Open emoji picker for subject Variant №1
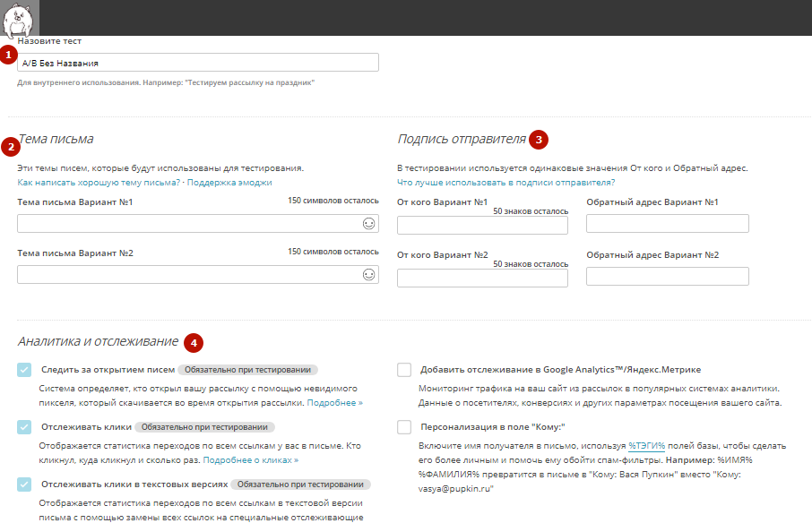The height and width of the screenshot is (523, 812). coord(368,224)
